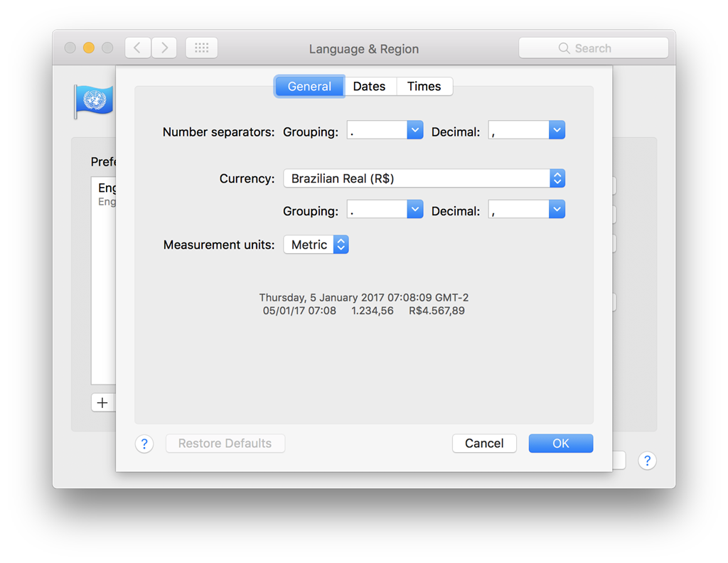Switch to the Dates tab
Image resolution: width=728 pixels, height=563 pixels.
click(370, 86)
